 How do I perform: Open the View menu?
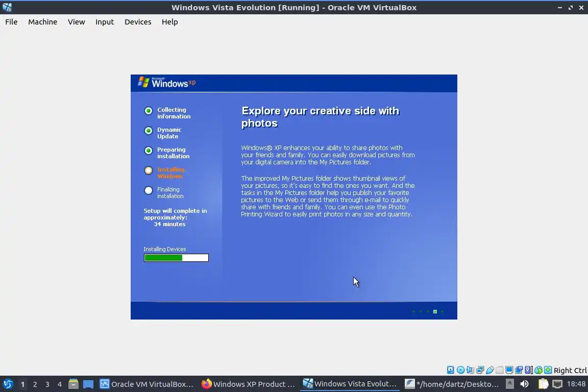click(x=76, y=22)
